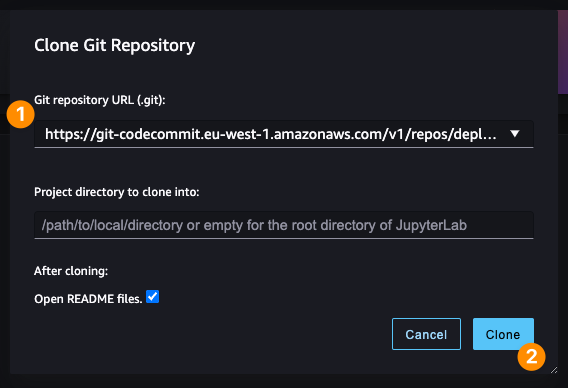This screenshot has height=388, width=568.
Task: Select the git-codecommit repository URL field
Action: tap(284, 134)
